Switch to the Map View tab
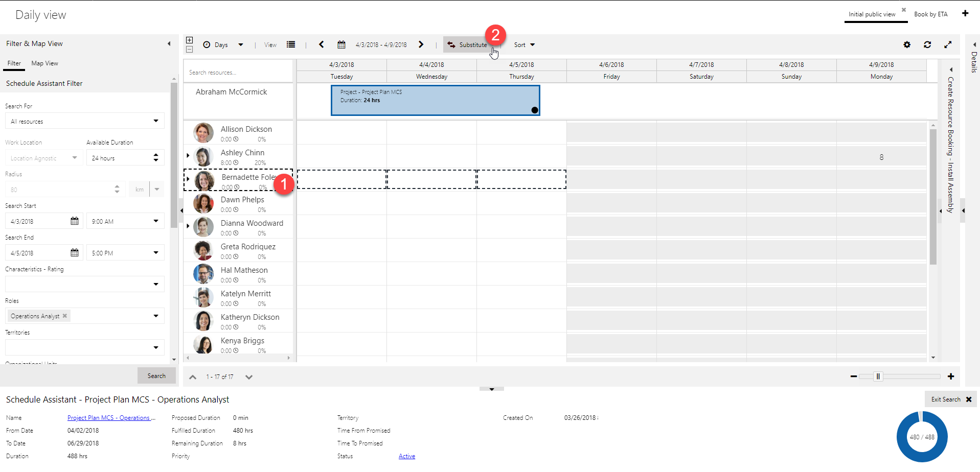The width and height of the screenshot is (980, 472). (44, 63)
